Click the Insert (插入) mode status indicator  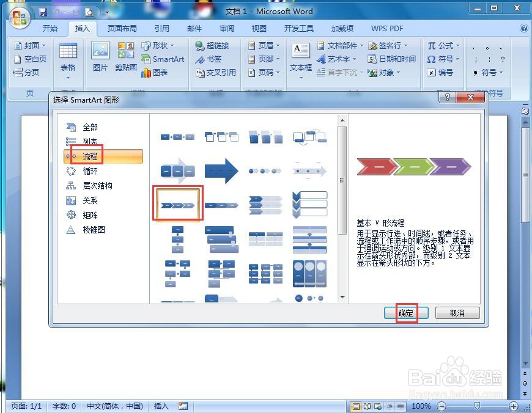click(161, 406)
